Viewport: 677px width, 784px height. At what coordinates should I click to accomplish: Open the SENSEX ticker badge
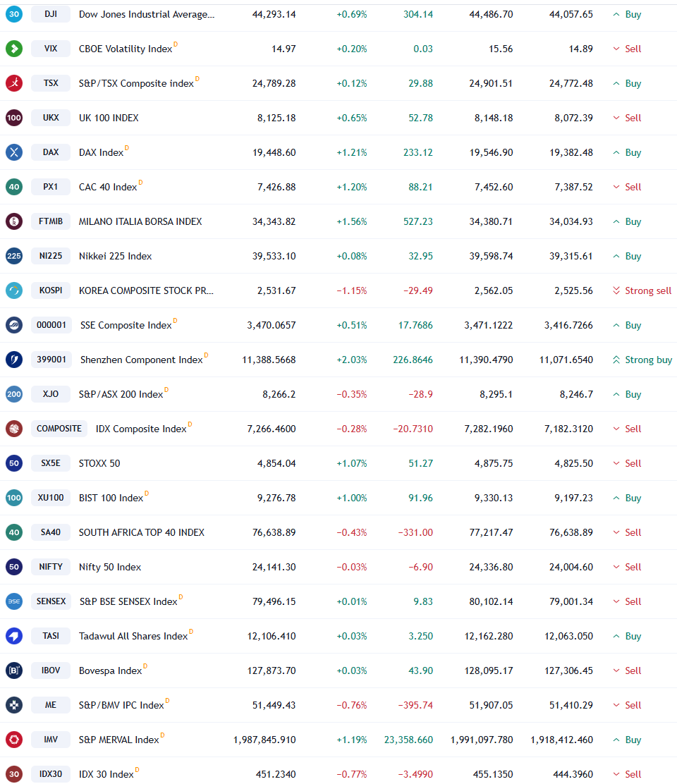click(51, 601)
